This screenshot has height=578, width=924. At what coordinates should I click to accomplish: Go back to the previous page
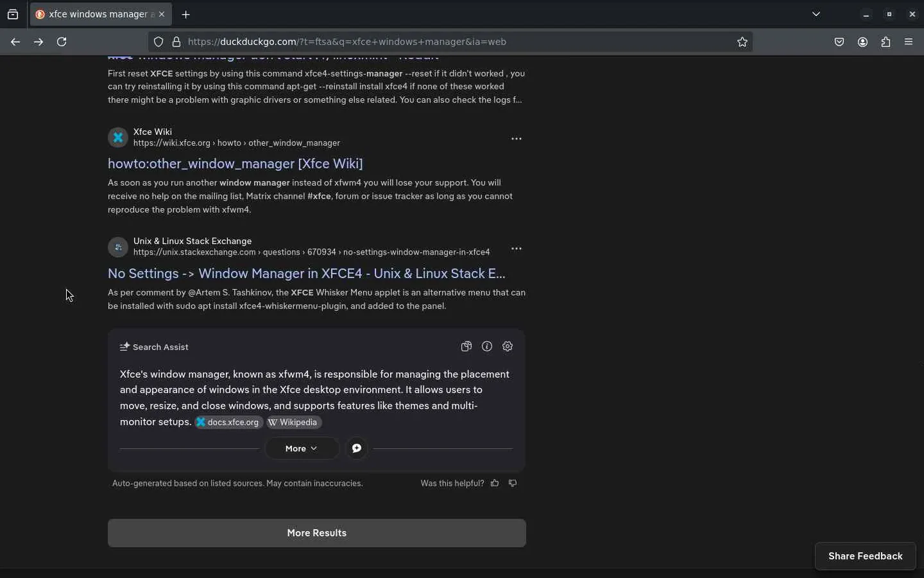click(15, 42)
